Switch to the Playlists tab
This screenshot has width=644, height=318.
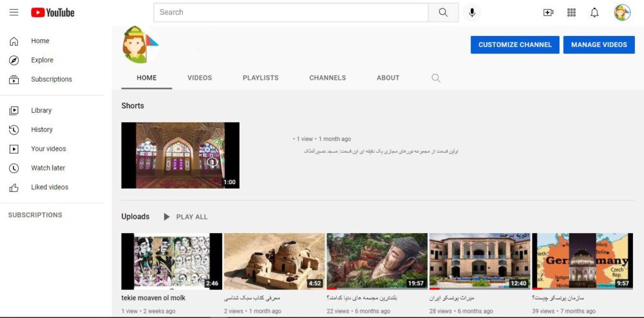(260, 78)
